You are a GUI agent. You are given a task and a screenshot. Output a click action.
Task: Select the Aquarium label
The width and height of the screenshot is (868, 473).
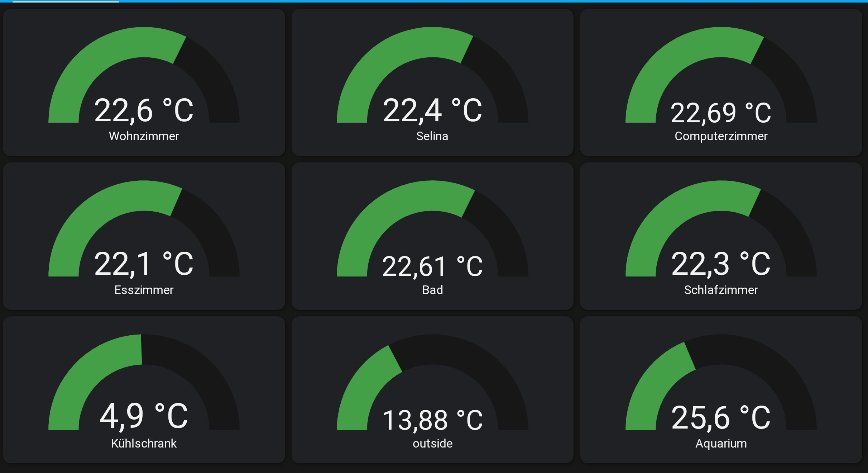tap(721, 444)
